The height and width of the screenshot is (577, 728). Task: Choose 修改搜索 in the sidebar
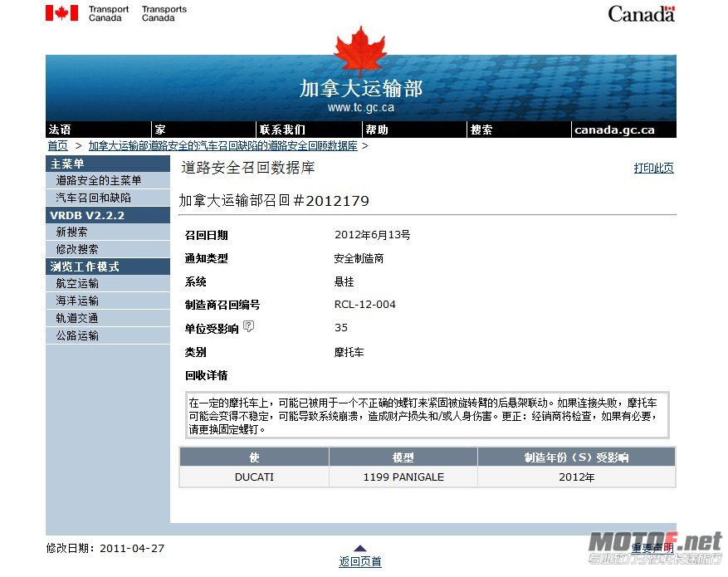(x=76, y=249)
